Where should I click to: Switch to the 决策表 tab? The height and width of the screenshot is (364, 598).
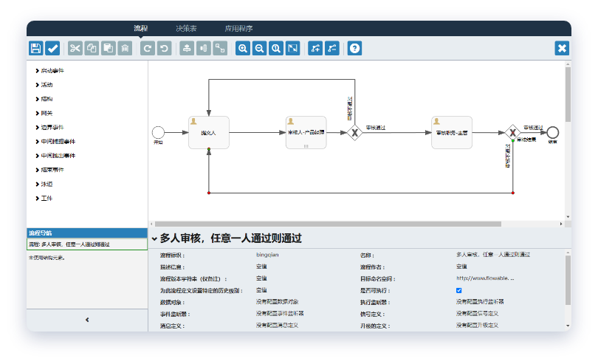[x=186, y=28]
